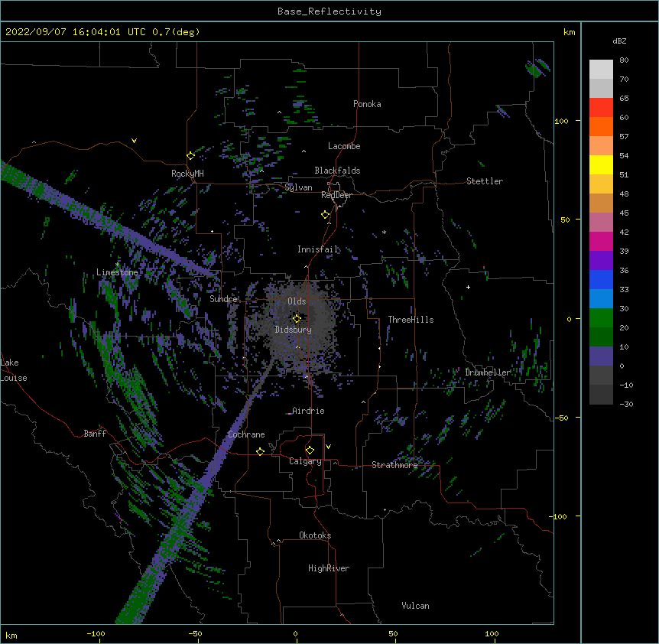The height and width of the screenshot is (644, 659).
Task: Click the yellow diamond marker below Cochrane
Action: (260, 451)
